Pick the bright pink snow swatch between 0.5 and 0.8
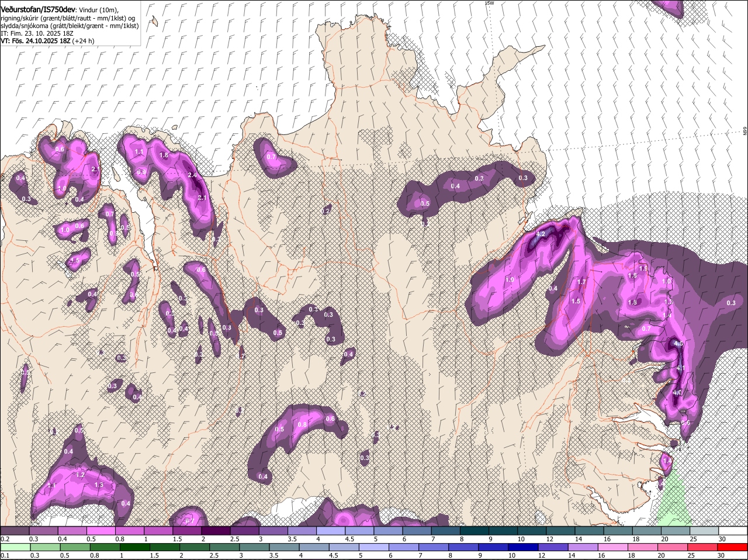This screenshot has width=748, height=560. click(x=101, y=531)
